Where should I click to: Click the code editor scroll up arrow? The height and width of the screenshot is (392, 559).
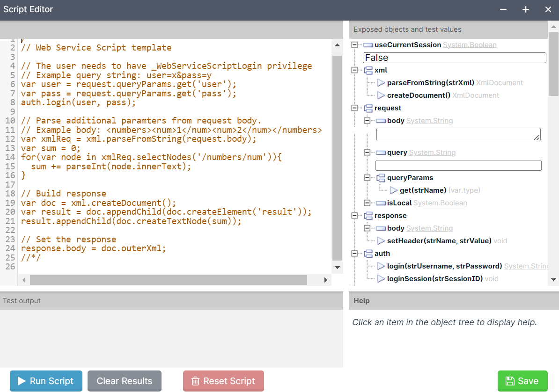337,45
